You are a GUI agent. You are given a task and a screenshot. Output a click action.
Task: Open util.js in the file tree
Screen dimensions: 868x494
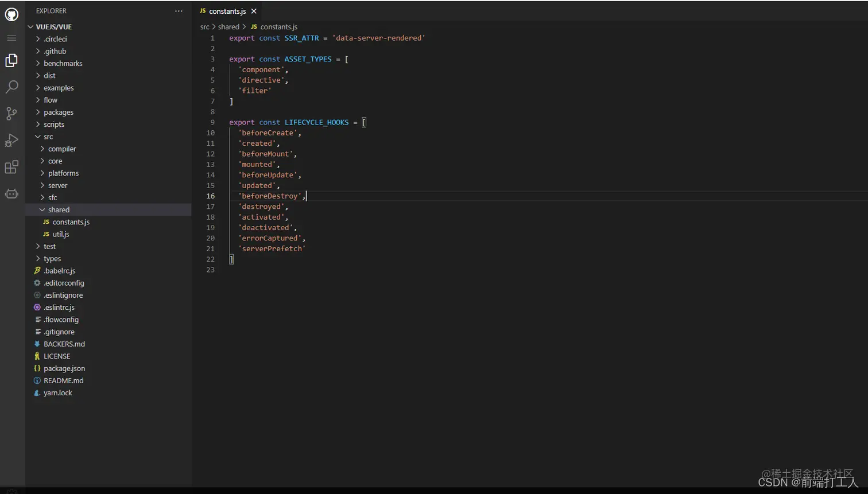108,234
